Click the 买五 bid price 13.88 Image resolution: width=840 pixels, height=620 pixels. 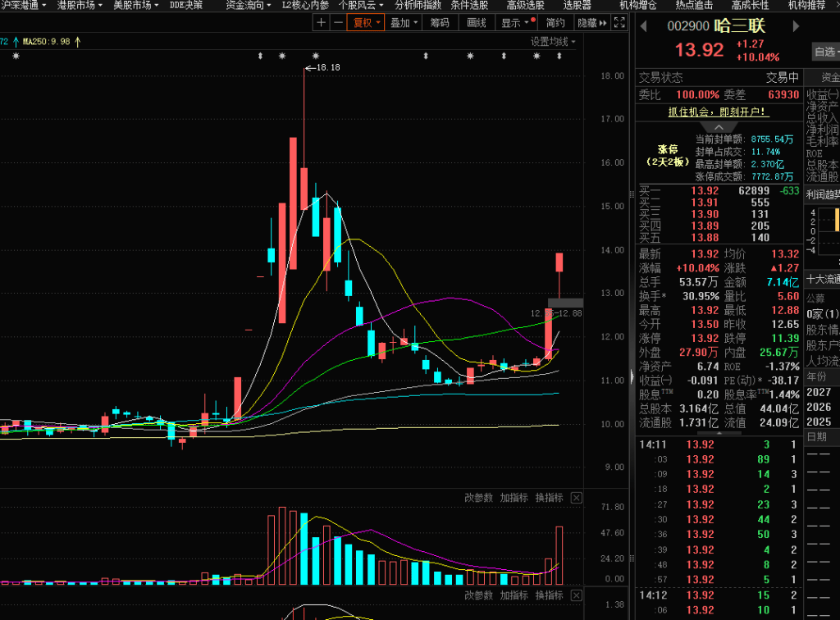pos(705,238)
